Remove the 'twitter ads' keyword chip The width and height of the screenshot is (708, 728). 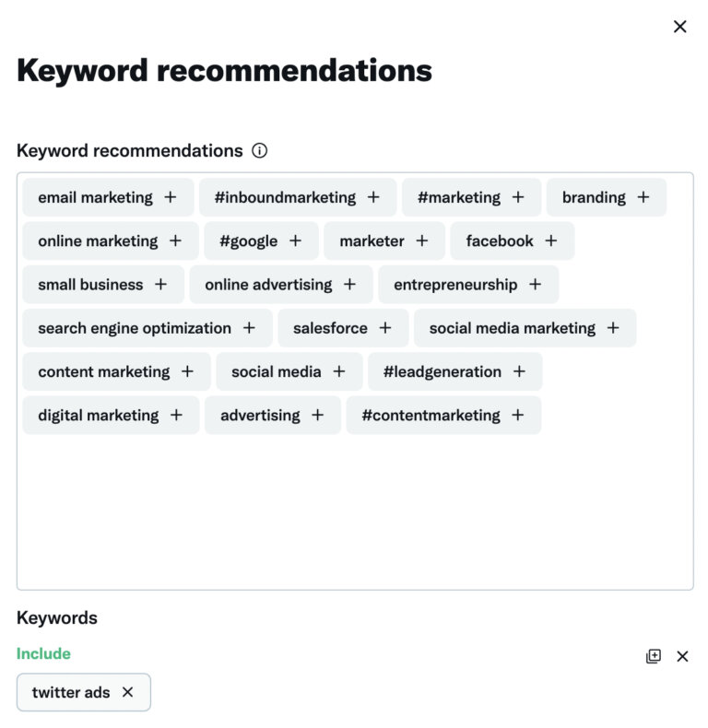pos(128,692)
